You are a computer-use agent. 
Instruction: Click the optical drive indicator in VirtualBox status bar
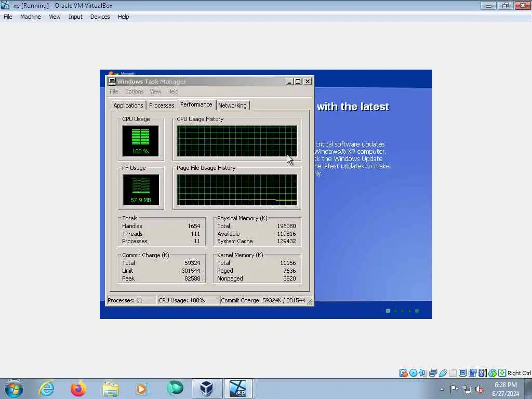413,373
